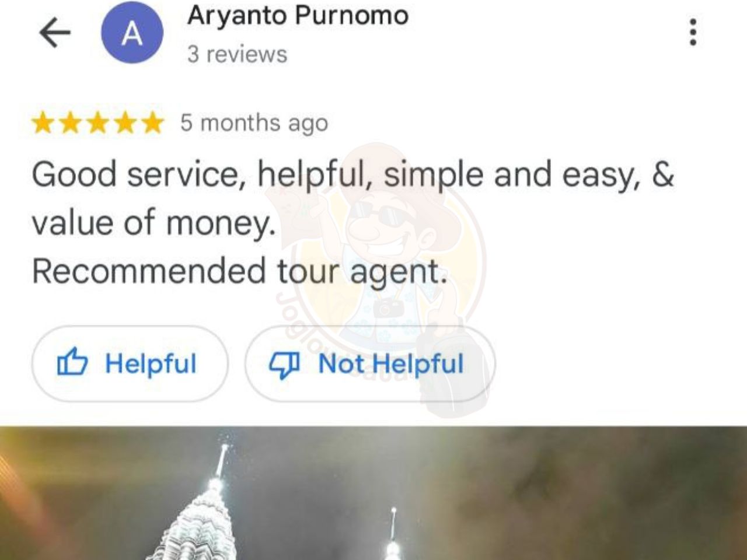747x560 pixels.
Task: Click the 'value of money.' text line
Action: 153,223
